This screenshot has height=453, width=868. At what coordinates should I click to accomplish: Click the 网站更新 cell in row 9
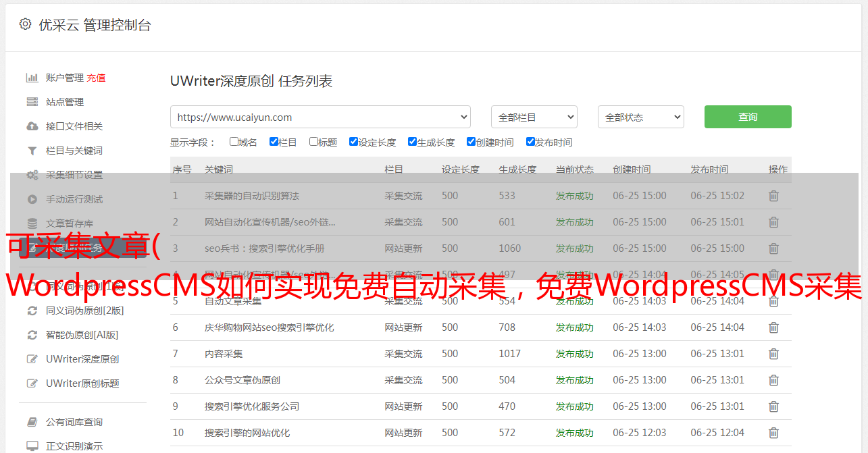point(404,406)
